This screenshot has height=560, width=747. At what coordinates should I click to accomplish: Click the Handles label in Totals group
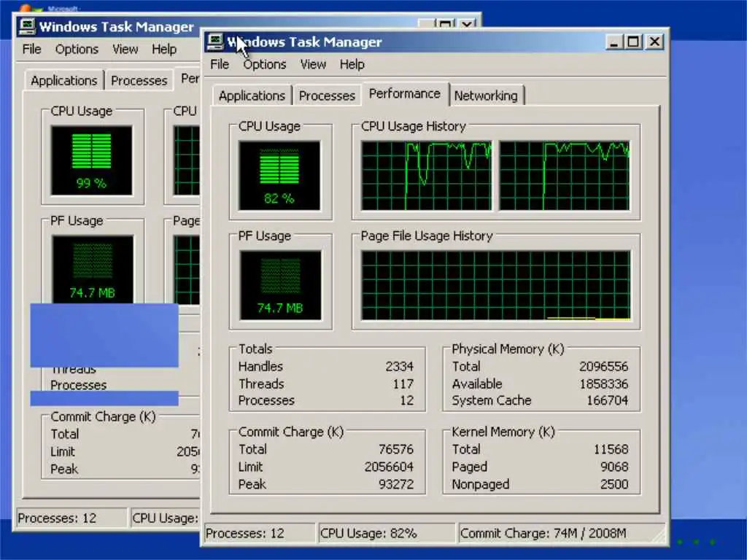pyautogui.click(x=260, y=366)
